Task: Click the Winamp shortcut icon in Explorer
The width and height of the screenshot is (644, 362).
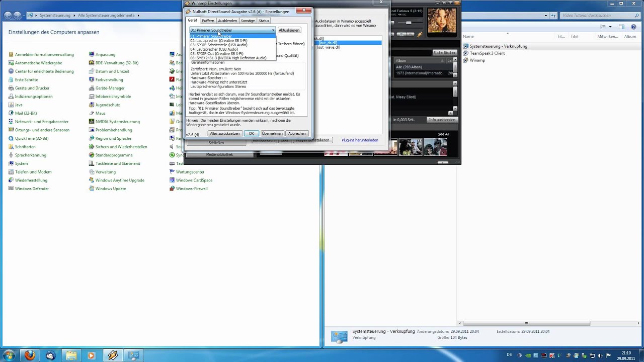Action: [x=466, y=60]
